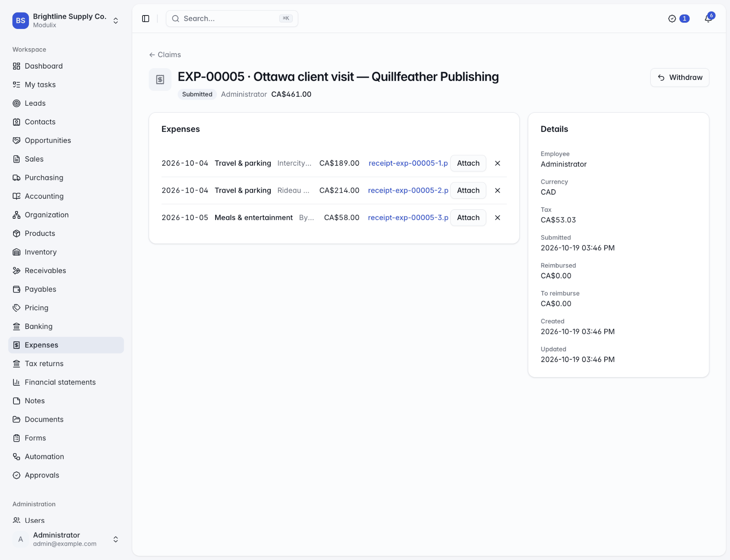The image size is (730, 560).
Task: Remove the CA$214.00 Rideau expense row
Action: click(x=497, y=190)
